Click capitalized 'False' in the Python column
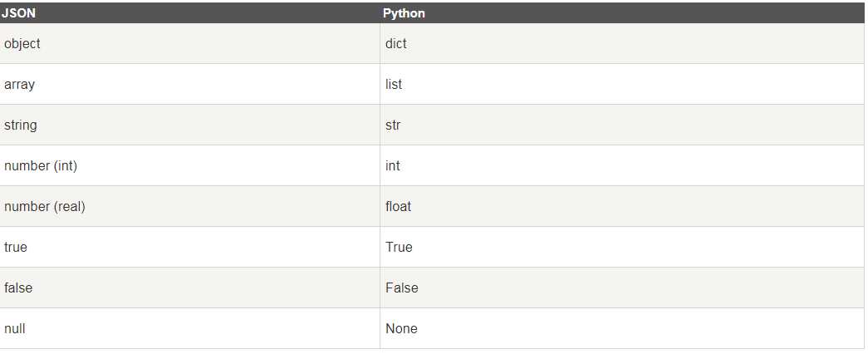This screenshot has height=354, width=868. click(x=402, y=288)
